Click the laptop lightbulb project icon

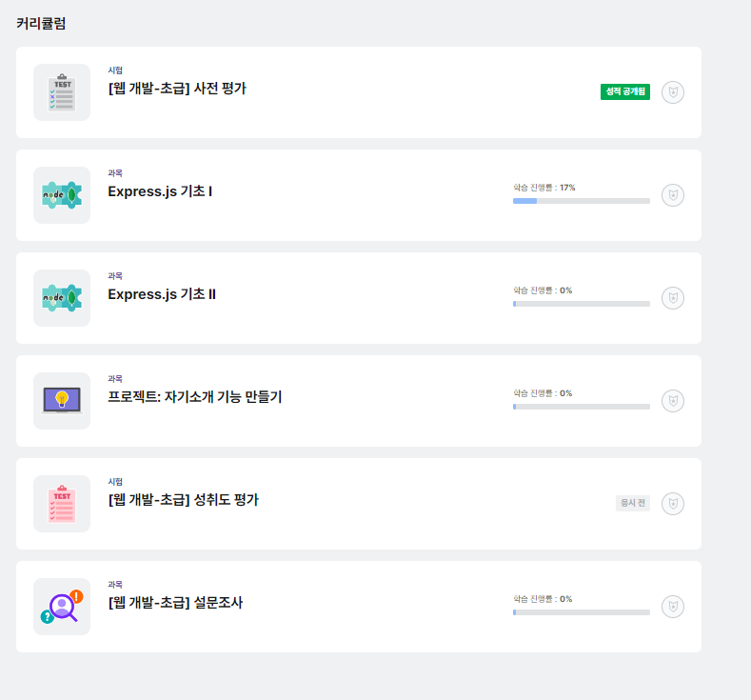click(62, 401)
